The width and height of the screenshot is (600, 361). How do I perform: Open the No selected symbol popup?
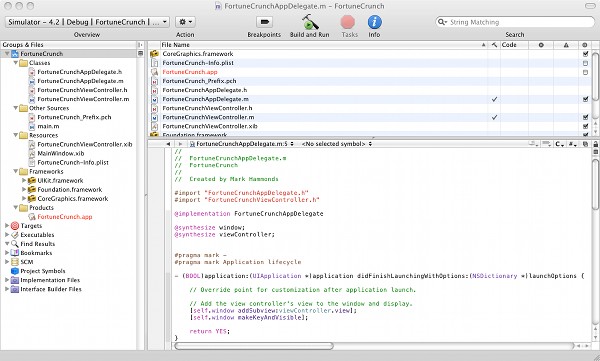pos(337,144)
